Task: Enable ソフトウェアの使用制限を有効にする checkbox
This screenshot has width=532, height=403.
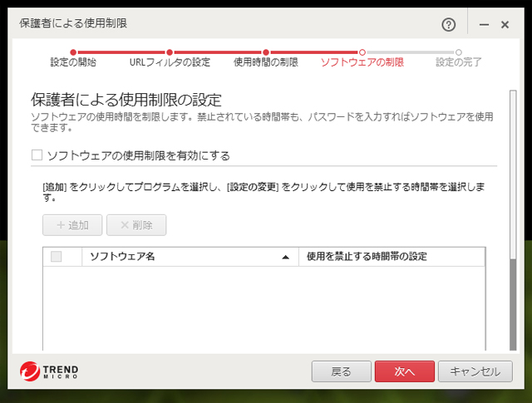Action: (x=37, y=155)
